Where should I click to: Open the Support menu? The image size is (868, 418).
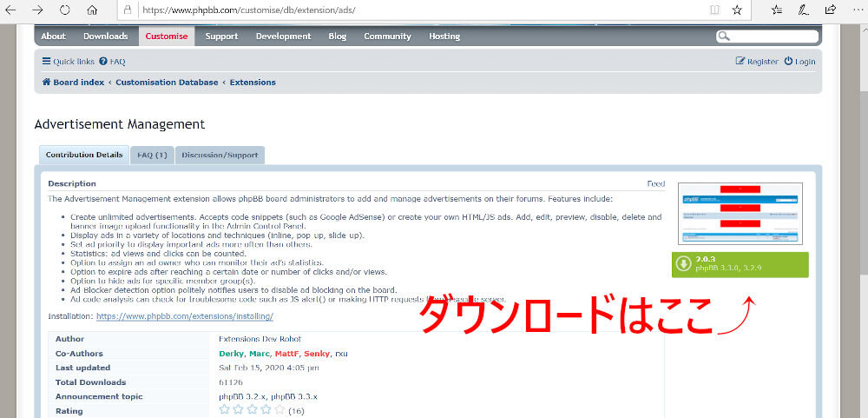[x=221, y=36]
